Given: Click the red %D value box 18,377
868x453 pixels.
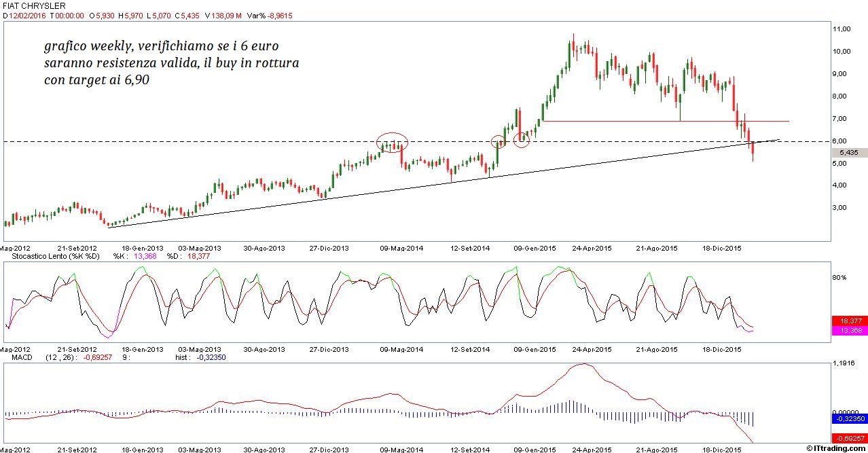Looking at the screenshot, I should [x=849, y=321].
